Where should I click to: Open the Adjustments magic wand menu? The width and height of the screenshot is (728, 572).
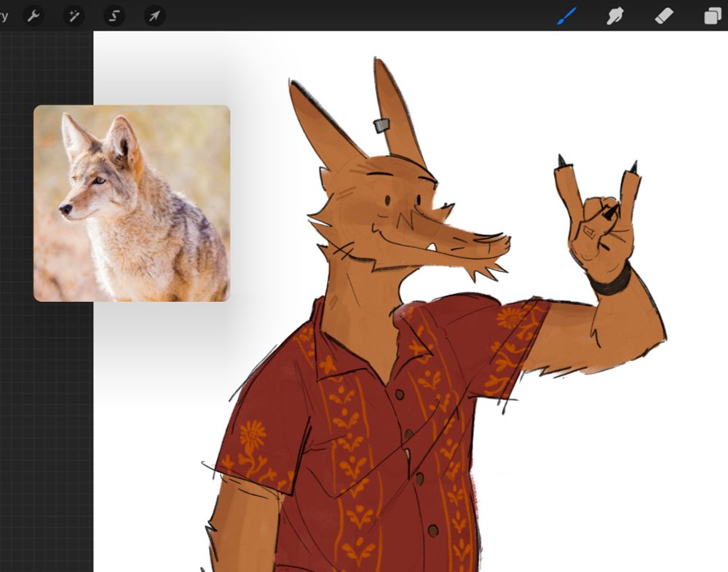coord(74,16)
